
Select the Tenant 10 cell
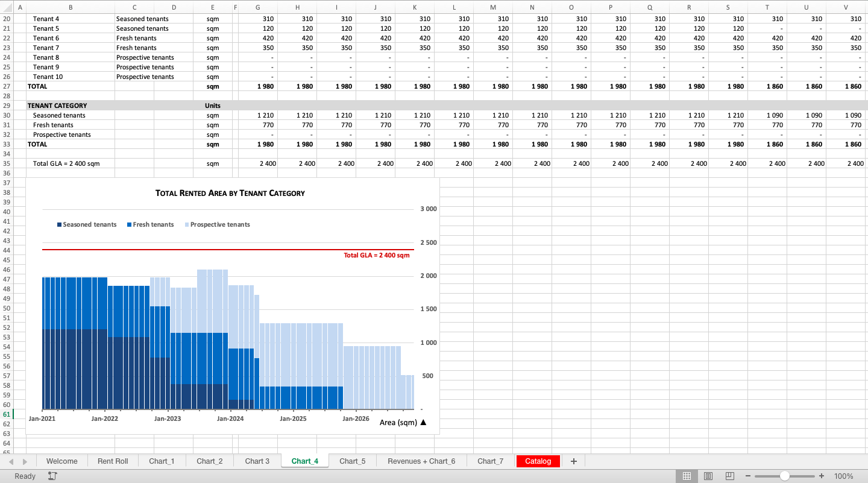[x=71, y=77]
